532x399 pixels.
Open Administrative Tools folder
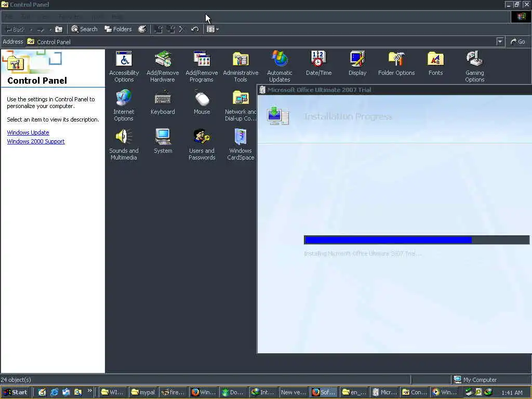click(241, 66)
